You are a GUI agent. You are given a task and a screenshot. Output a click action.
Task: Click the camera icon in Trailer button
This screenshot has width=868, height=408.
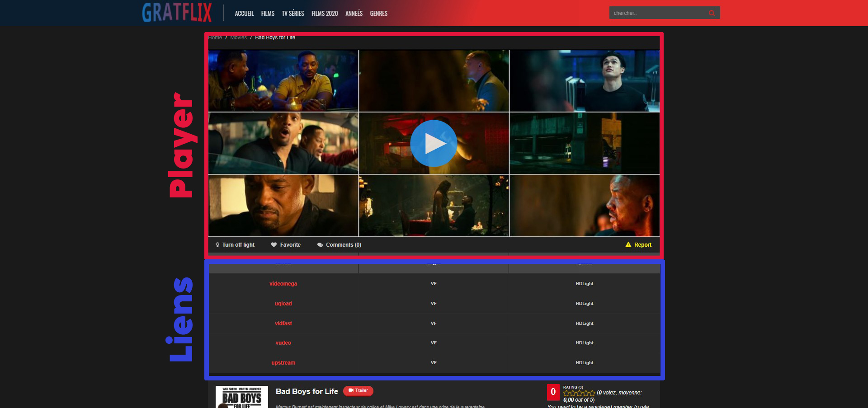[x=351, y=390]
